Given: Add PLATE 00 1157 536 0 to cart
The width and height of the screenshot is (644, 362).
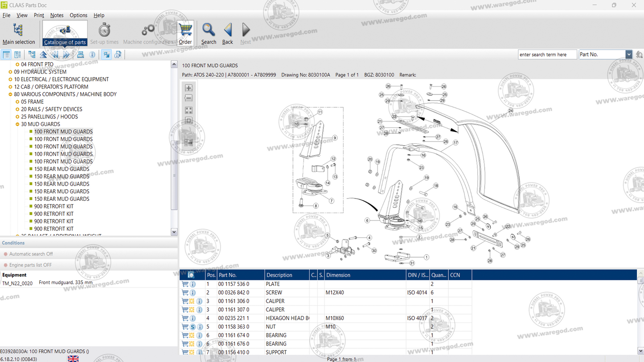Looking at the screenshot, I should point(185,284).
